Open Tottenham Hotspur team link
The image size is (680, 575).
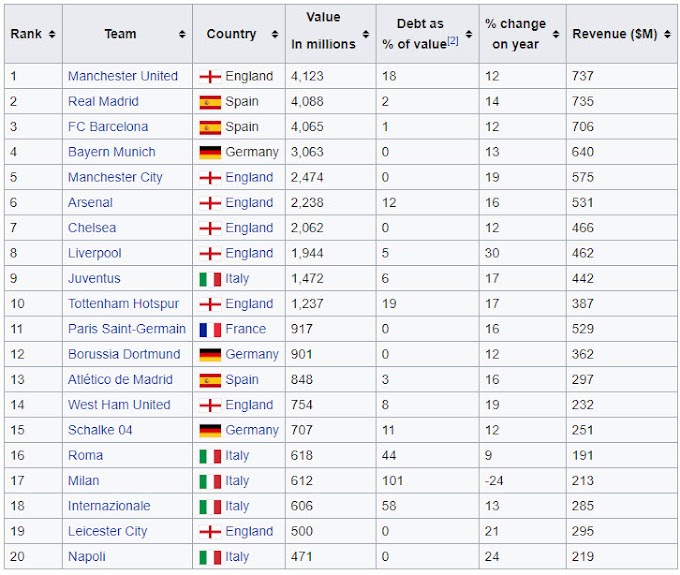tap(123, 304)
